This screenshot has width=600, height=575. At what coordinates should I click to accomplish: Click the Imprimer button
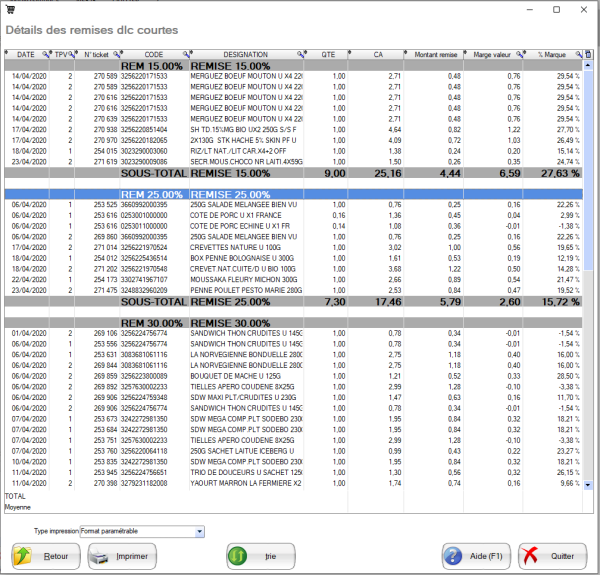click(122, 556)
